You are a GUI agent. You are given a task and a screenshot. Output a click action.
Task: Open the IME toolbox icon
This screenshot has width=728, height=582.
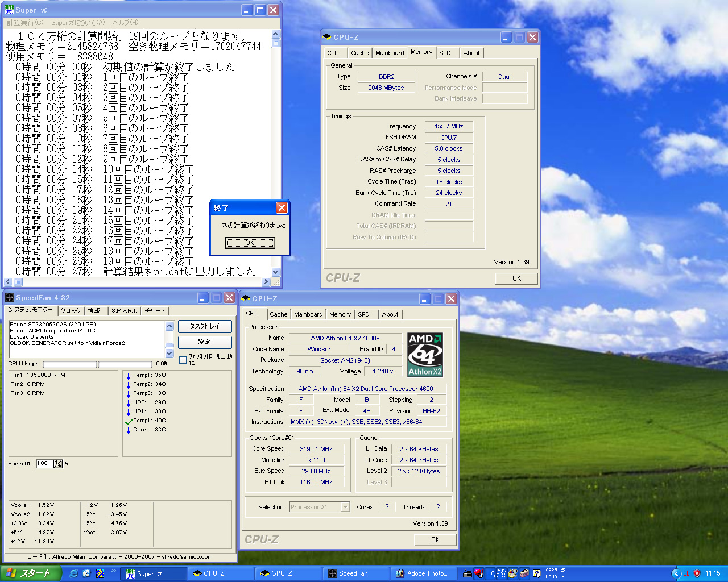pyautogui.click(x=524, y=573)
